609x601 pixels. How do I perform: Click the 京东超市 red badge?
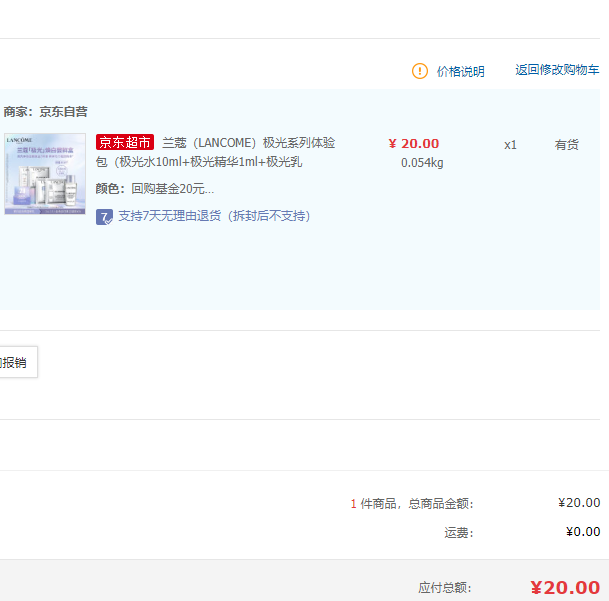125,142
